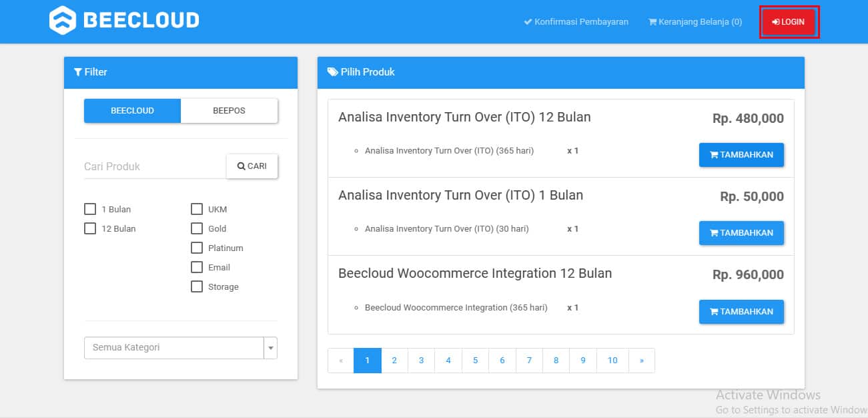Click the Beecloud hexagon logo icon

pos(63,20)
